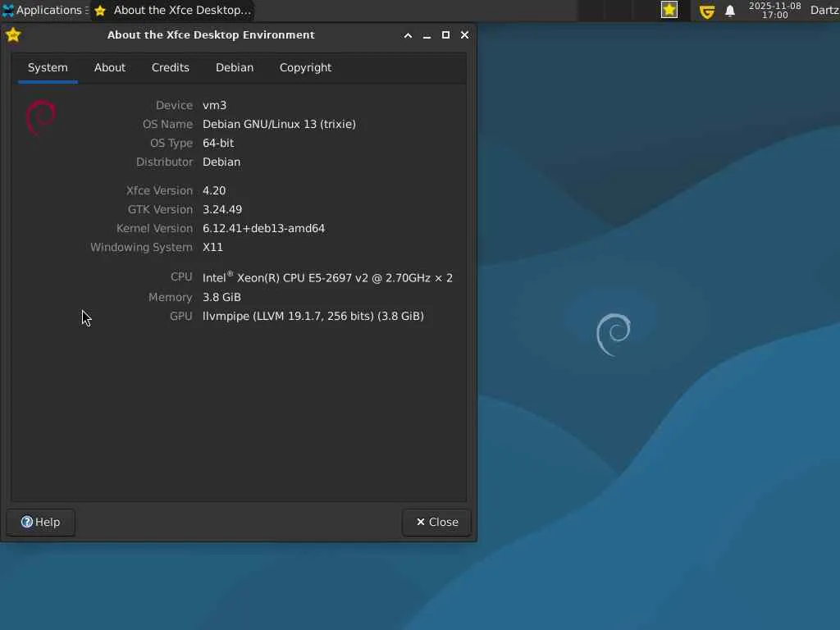Click the kernel version "6.12.41+deb13-amd64"
The height and width of the screenshot is (630, 840).
(263, 228)
